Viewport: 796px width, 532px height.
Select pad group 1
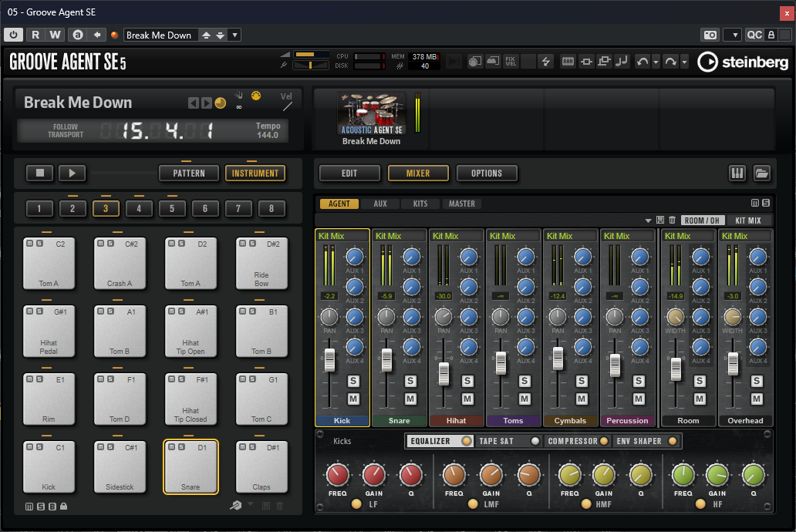coord(39,208)
